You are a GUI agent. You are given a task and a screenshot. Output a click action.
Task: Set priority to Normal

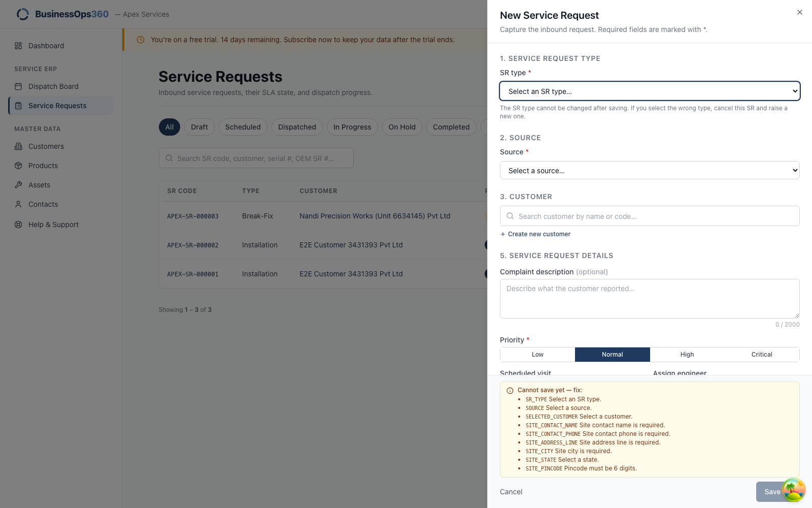click(x=613, y=355)
